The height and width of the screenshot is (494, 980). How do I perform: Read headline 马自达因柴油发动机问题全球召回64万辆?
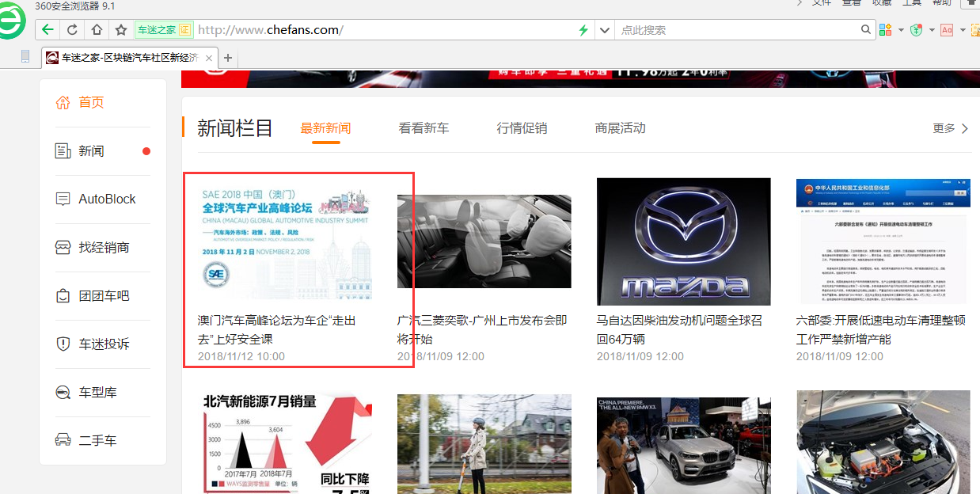(680, 330)
